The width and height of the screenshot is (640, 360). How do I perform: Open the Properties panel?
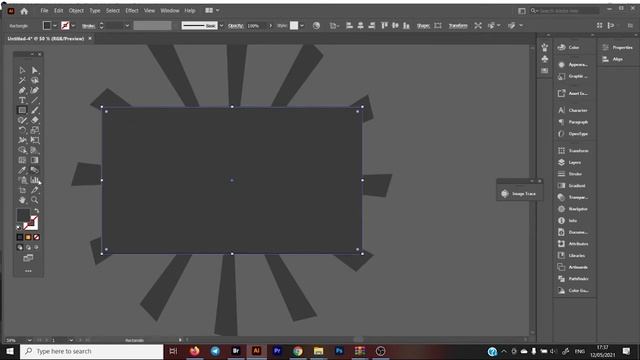(x=618, y=47)
